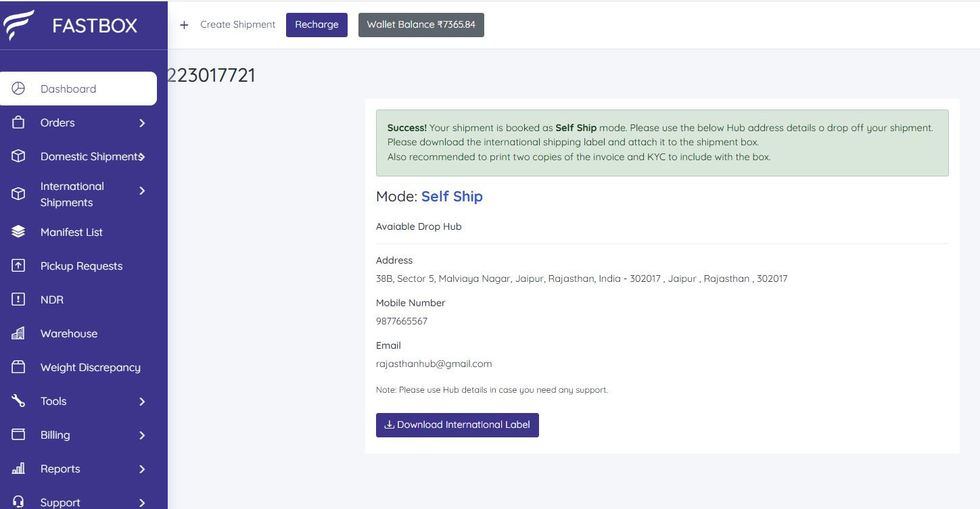Expand the International Shipments chevron
Image resolution: width=980 pixels, height=509 pixels.
[x=142, y=191]
